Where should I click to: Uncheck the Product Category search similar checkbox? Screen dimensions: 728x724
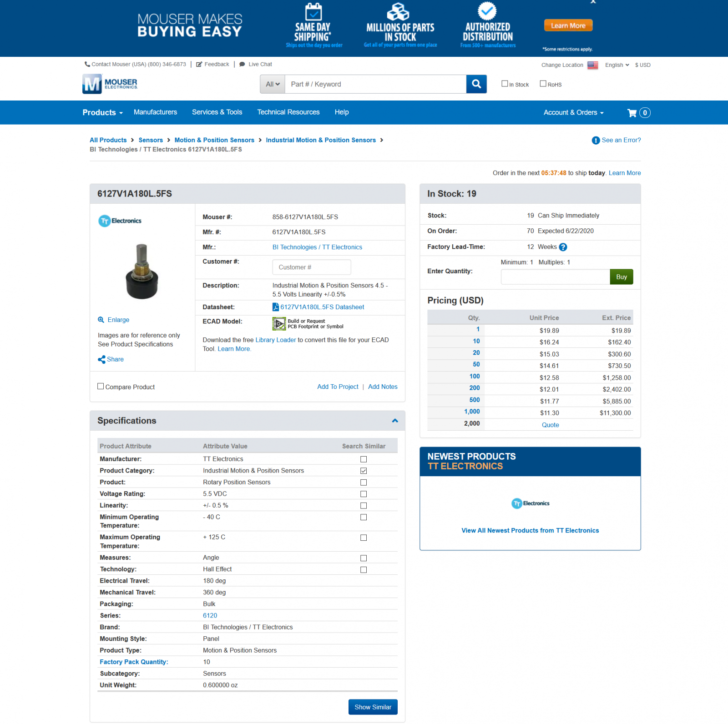(x=364, y=471)
